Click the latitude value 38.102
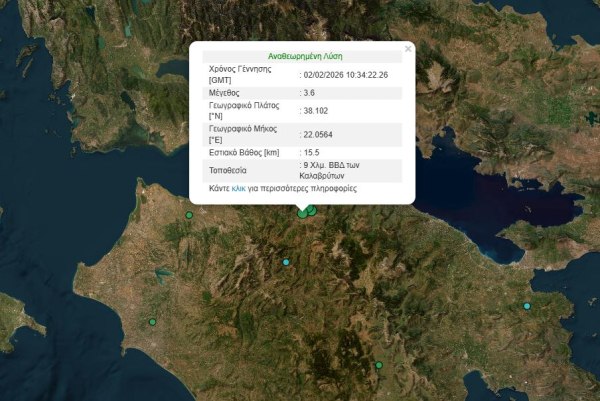Viewport: 600px width, 401px height. pos(315,111)
